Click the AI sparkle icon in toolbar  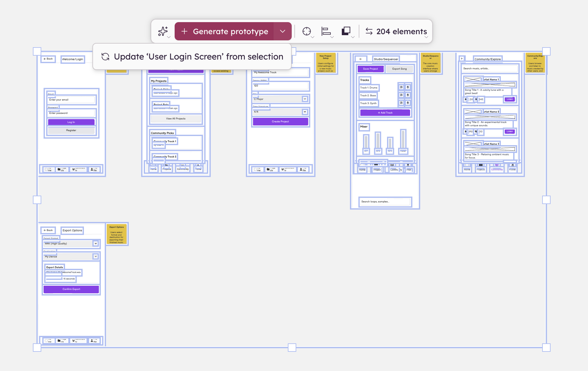[x=163, y=31]
